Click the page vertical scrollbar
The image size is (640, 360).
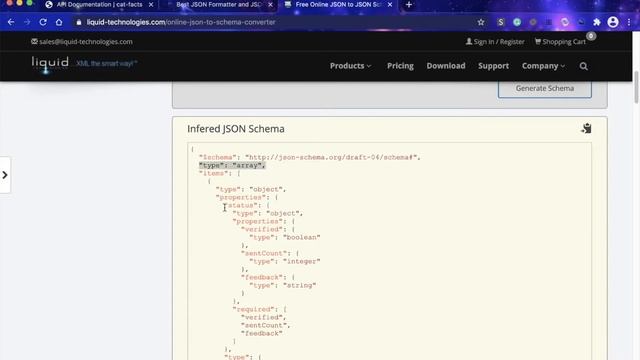click(636, 87)
